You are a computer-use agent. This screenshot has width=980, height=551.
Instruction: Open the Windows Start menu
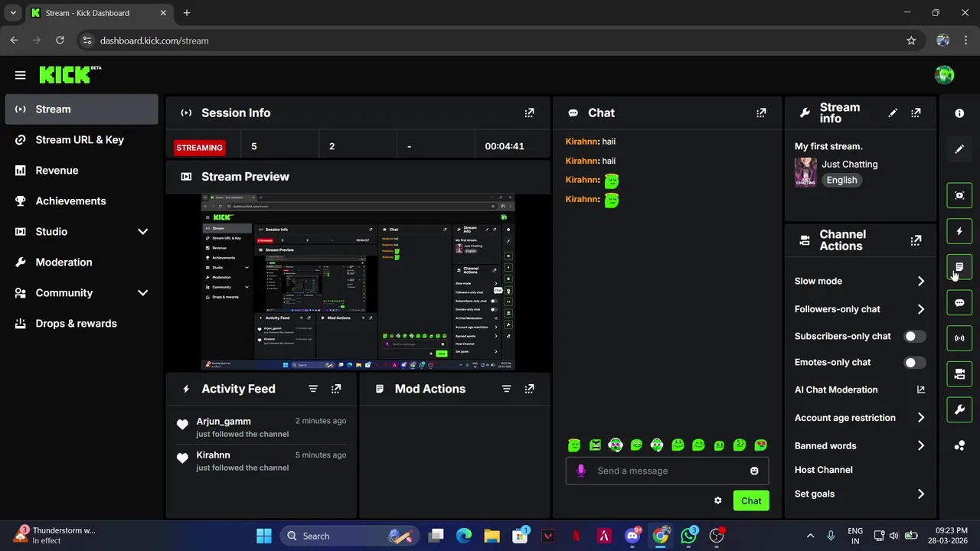[x=264, y=536]
